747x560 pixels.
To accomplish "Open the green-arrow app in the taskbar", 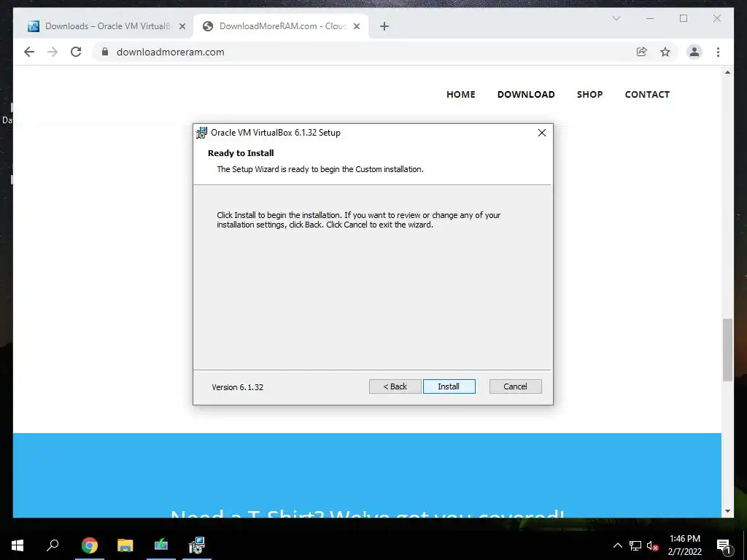I will coord(161,545).
